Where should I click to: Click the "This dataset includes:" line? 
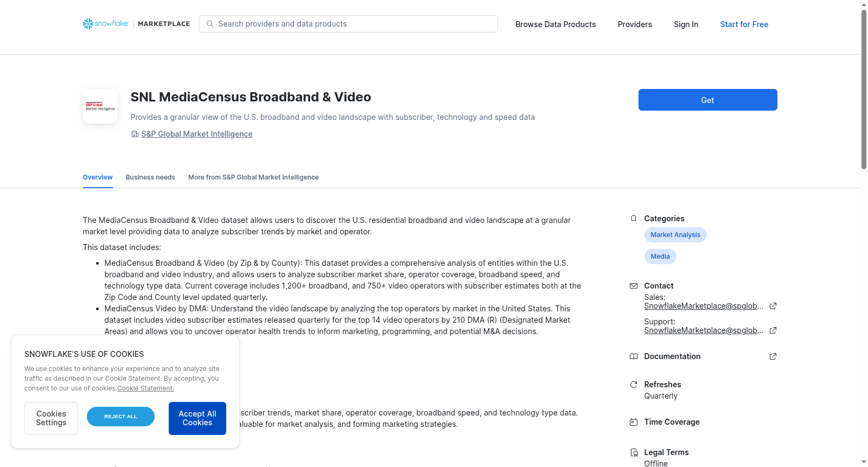coord(122,247)
